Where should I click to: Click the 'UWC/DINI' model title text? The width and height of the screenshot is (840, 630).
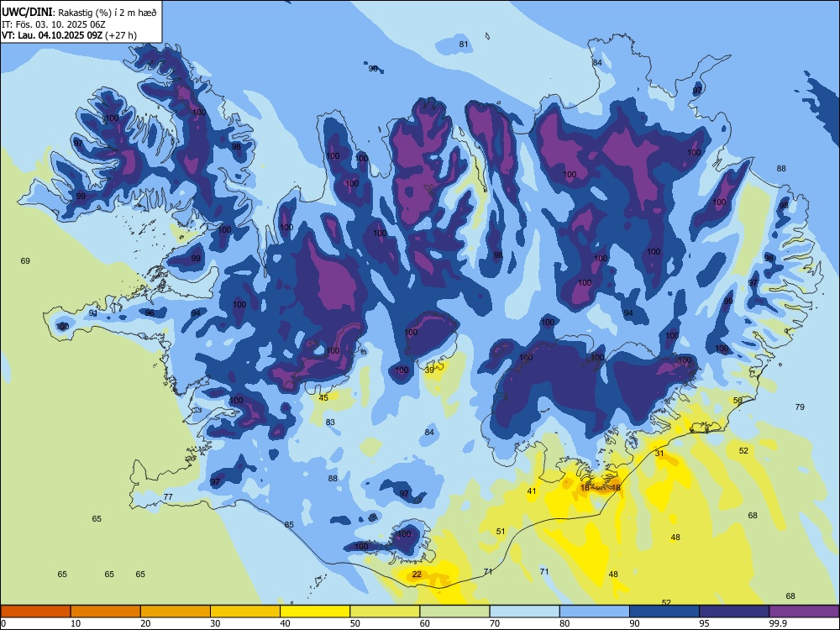tap(27, 13)
